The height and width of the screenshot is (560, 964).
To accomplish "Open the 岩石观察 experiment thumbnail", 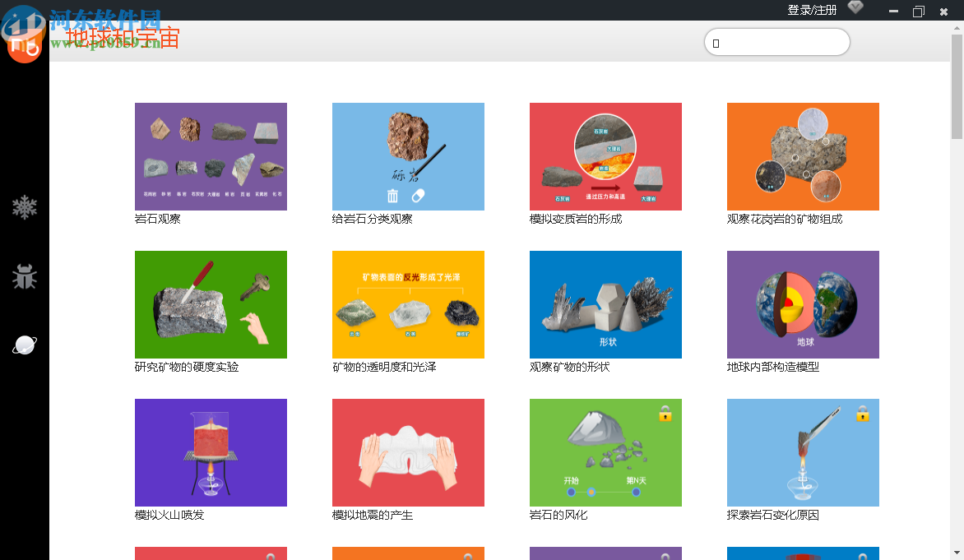I will pos(211,156).
